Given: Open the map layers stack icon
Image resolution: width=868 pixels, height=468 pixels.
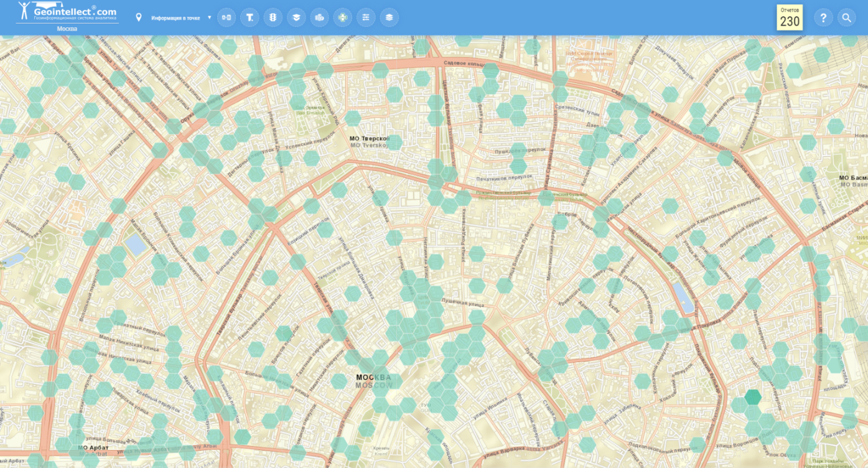Looking at the screenshot, I should pos(389,17).
